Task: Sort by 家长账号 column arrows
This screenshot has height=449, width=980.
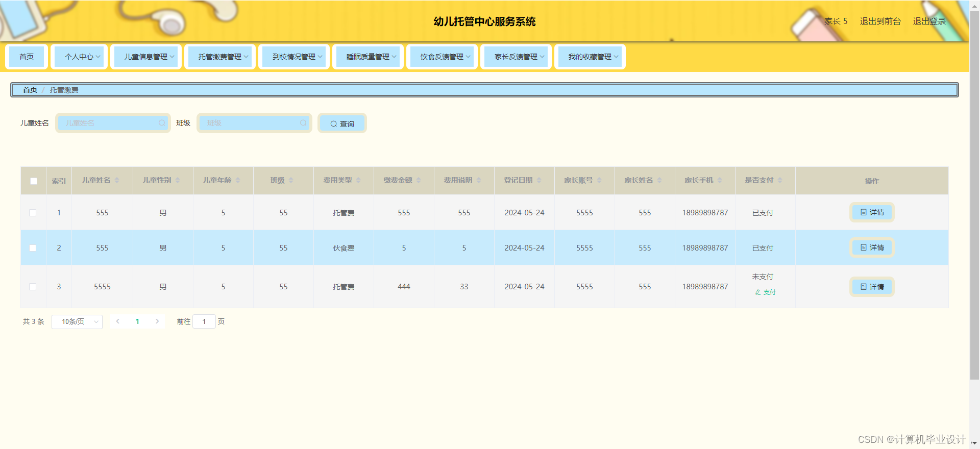Action: tap(599, 180)
